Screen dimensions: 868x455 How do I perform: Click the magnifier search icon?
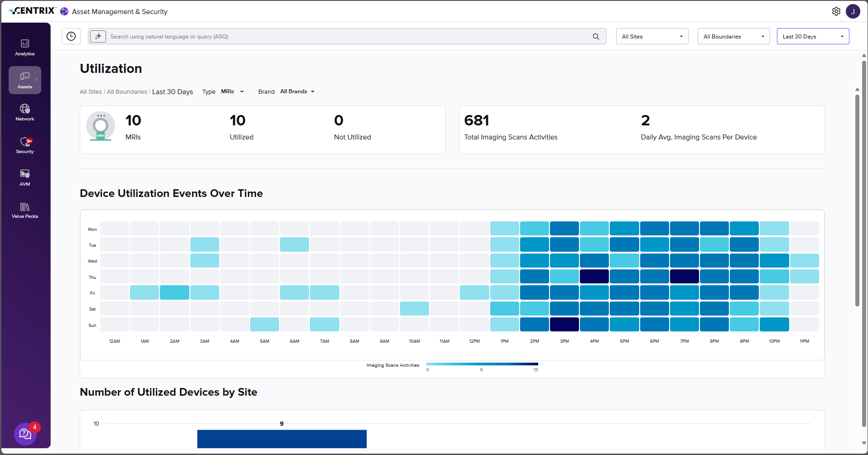coord(596,37)
